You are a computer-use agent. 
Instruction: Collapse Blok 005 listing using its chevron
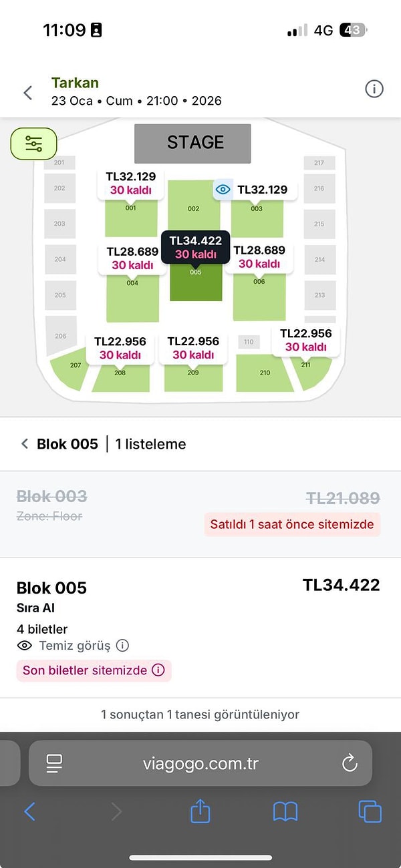tap(24, 443)
